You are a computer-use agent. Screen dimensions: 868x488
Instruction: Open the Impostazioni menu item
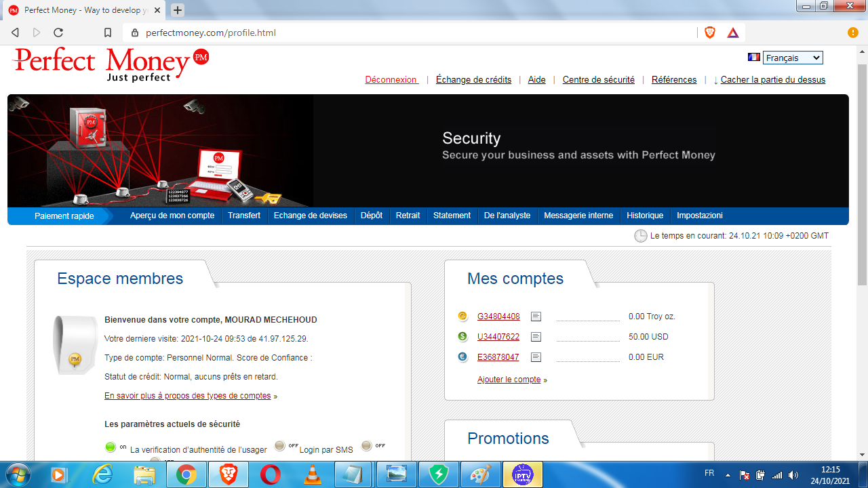[700, 216]
